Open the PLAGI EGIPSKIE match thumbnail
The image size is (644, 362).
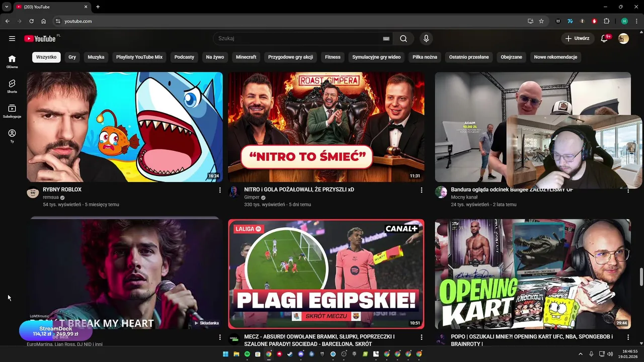pyautogui.click(x=326, y=274)
